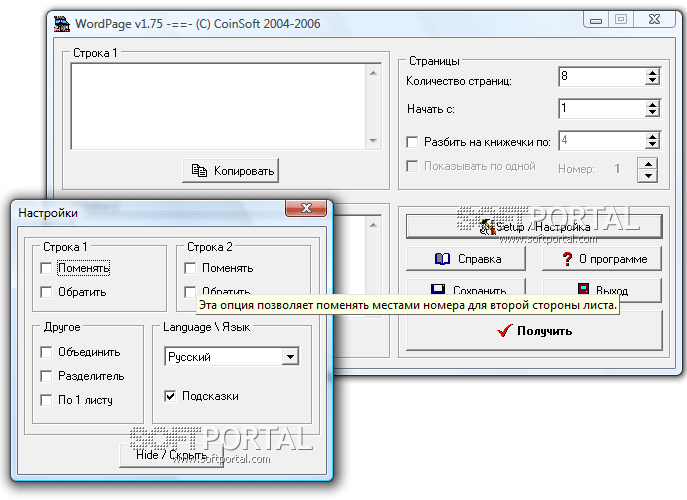
Task: Check Обратить in the Строка 1 settings group
Action: click(x=46, y=292)
